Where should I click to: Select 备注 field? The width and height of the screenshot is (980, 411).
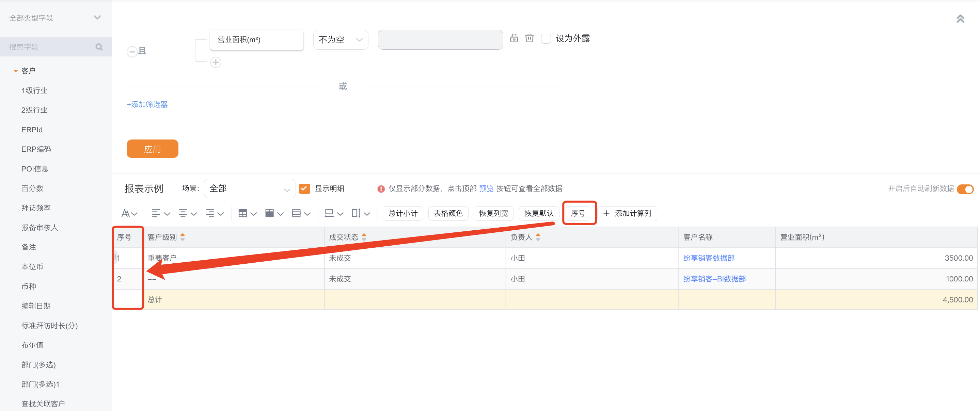29,247
